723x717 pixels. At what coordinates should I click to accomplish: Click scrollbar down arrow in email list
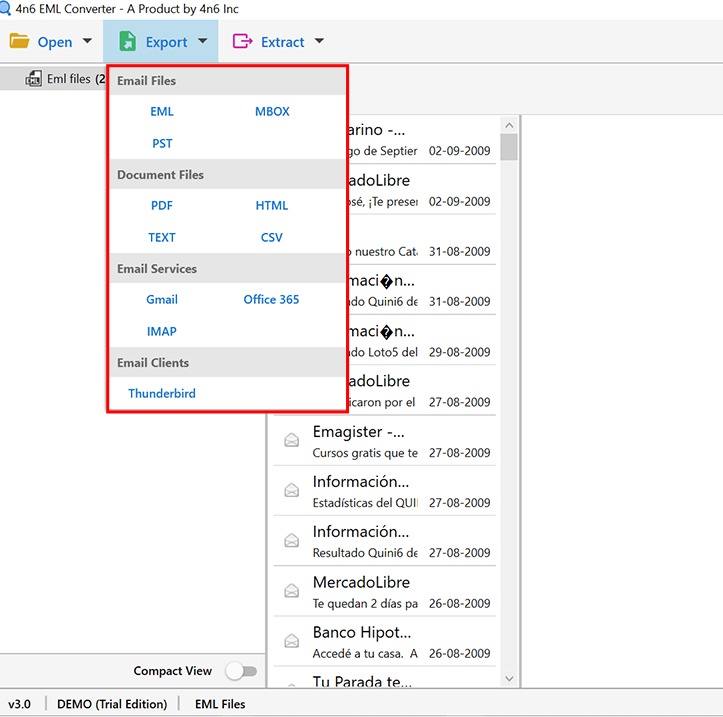[x=509, y=679]
